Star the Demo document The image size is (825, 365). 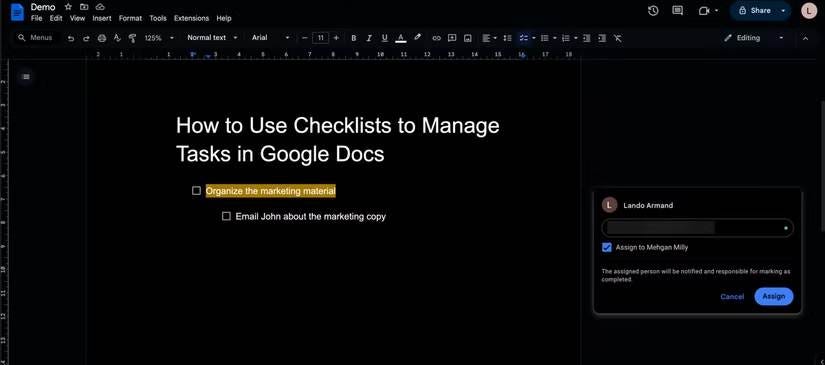68,7
